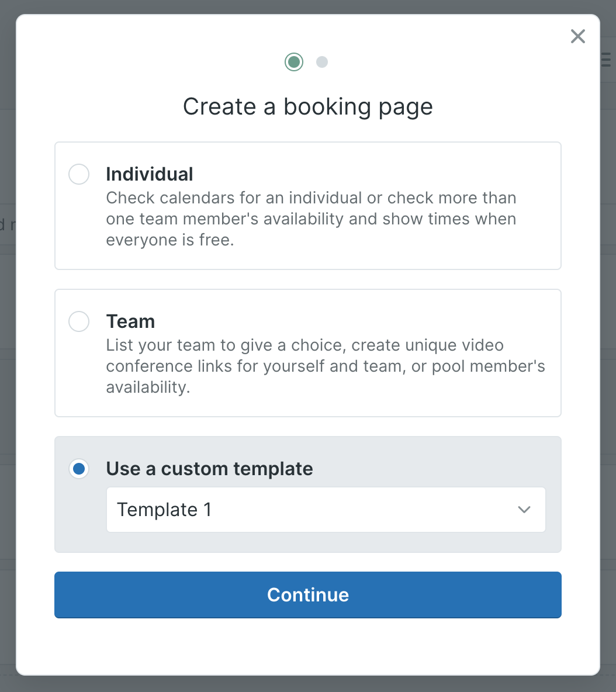Select the Team booking option
Screen dimensions: 616x692
pyautogui.click(x=79, y=321)
